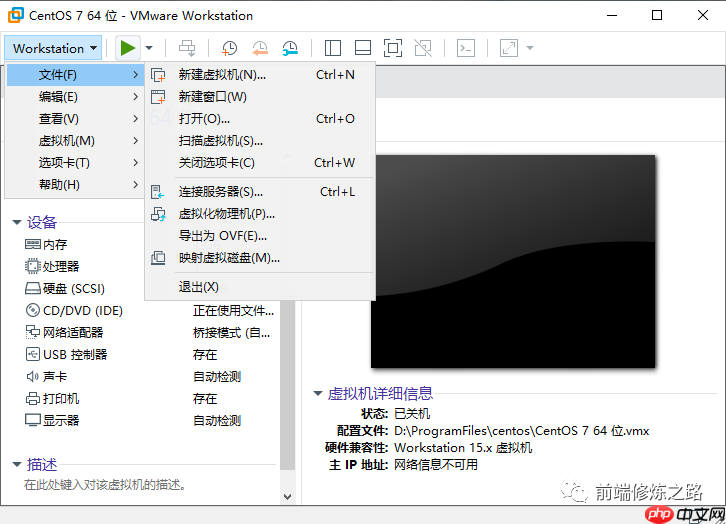The width and height of the screenshot is (726, 524).
Task: Choose 打开(O)... menu entry
Action: tap(260, 119)
